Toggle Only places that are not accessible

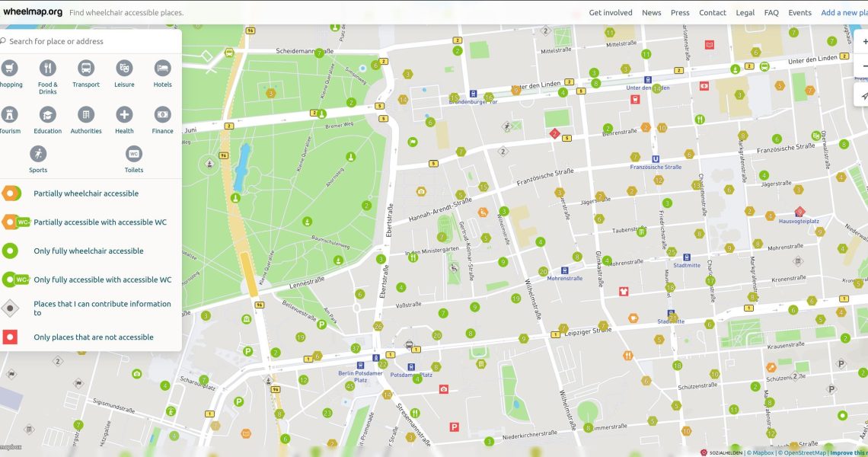click(x=93, y=337)
